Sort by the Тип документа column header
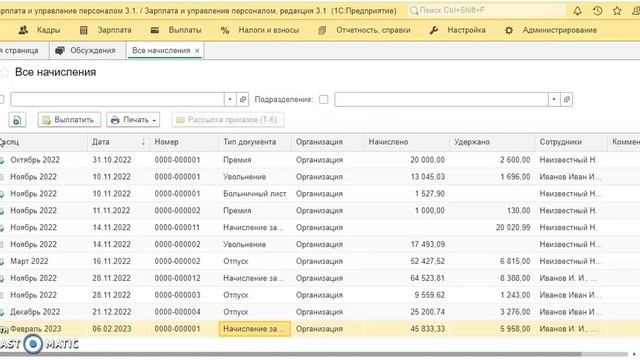Viewport: 640px width, 360px height. pos(255,142)
